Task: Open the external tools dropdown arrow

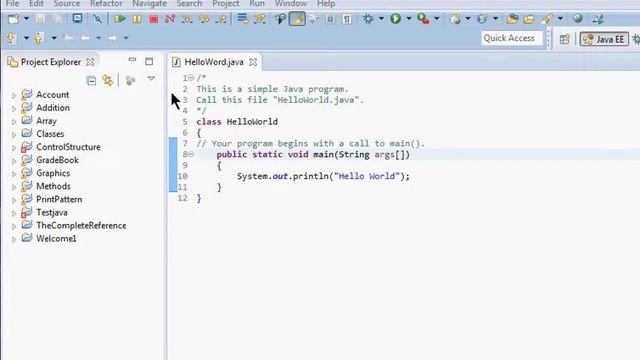Action: 436,19
